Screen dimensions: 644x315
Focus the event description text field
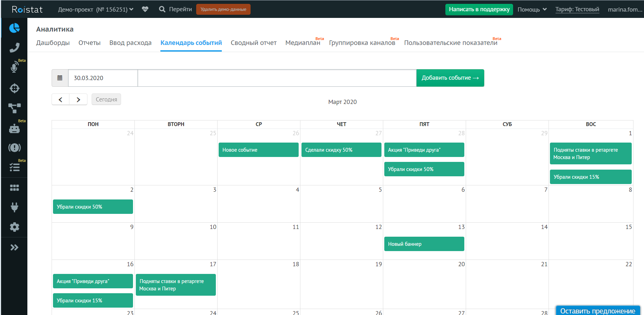277,78
